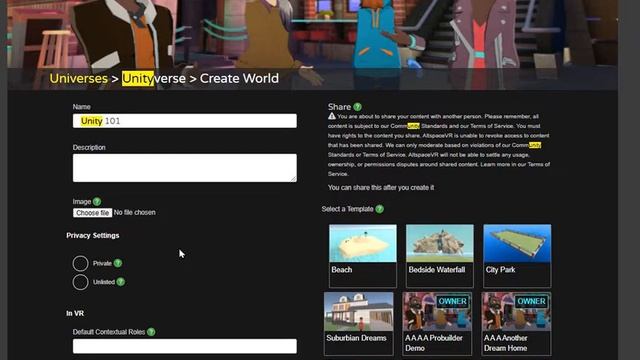Select the Unlisted privacy radio button

click(x=80, y=282)
